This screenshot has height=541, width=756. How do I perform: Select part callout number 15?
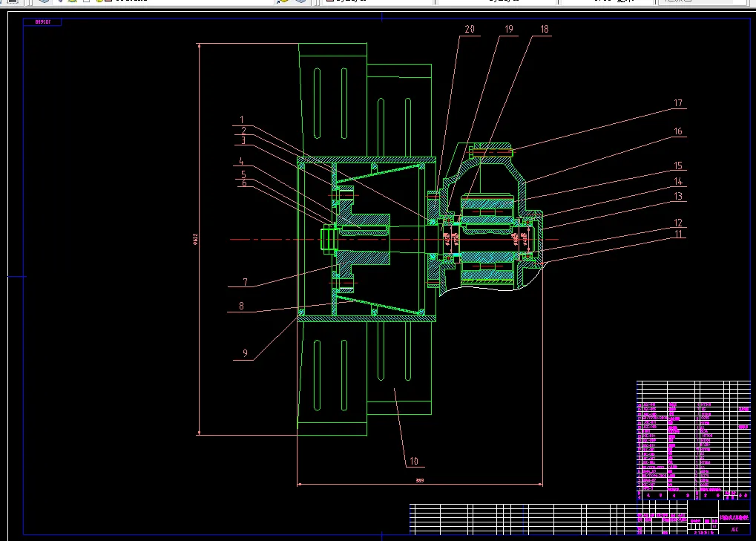(678, 166)
